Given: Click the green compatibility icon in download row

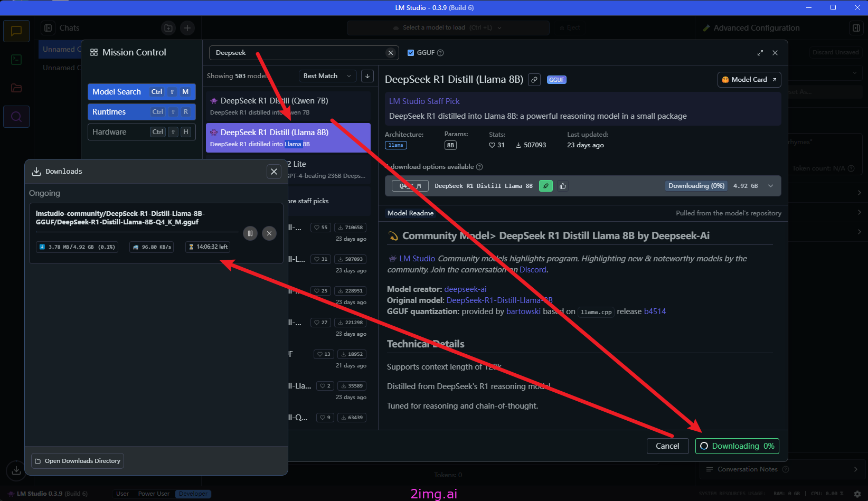Looking at the screenshot, I should coord(546,186).
